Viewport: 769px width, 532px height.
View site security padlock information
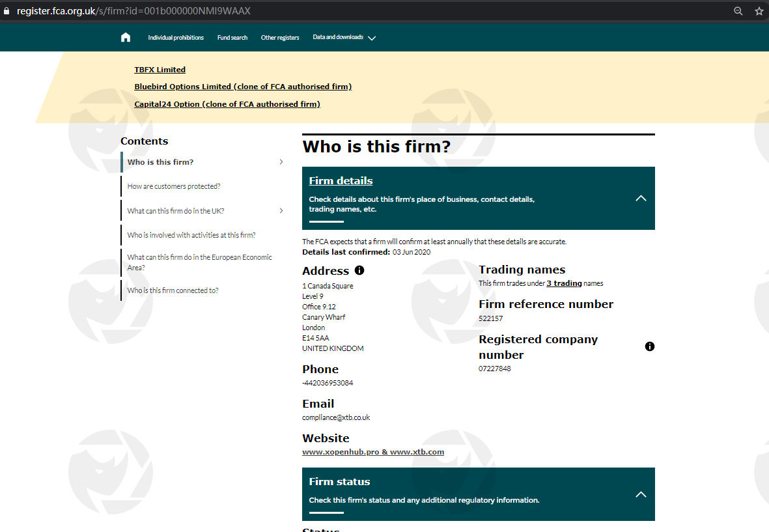pyautogui.click(x=7, y=11)
